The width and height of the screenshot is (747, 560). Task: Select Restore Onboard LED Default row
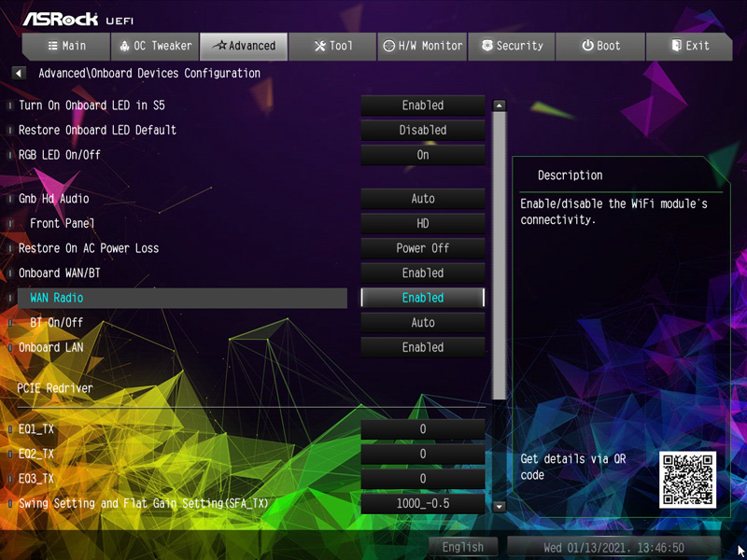(x=97, y=130)
